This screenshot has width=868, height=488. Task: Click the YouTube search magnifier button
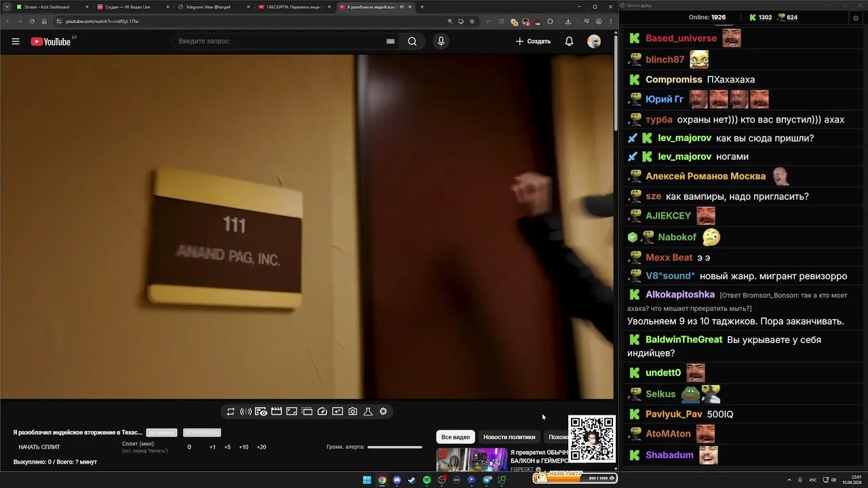pyautogui.click(x=412, y=41)
